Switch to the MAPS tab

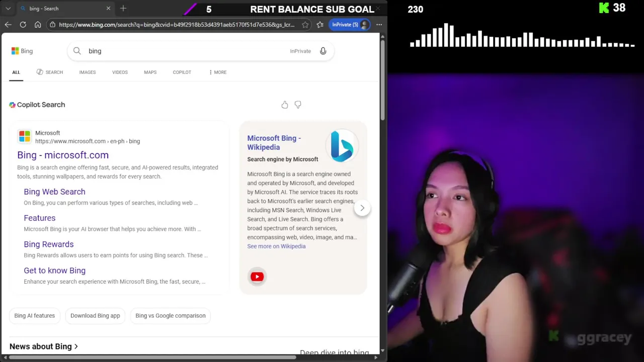(150, 72)
